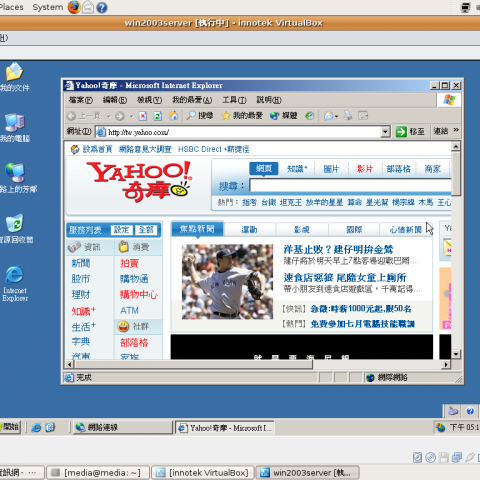Click the Yahoo search text box

(350, 185)
